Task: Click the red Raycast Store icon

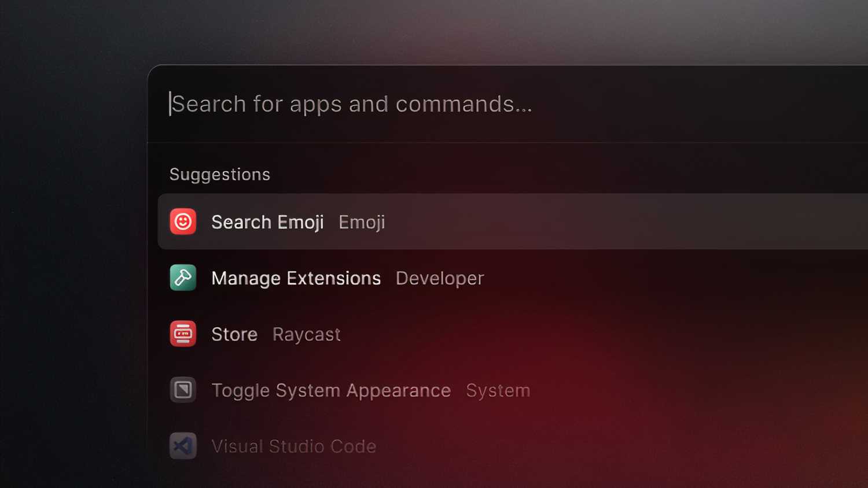Action: pyautogui.click(x=182, y=334)
